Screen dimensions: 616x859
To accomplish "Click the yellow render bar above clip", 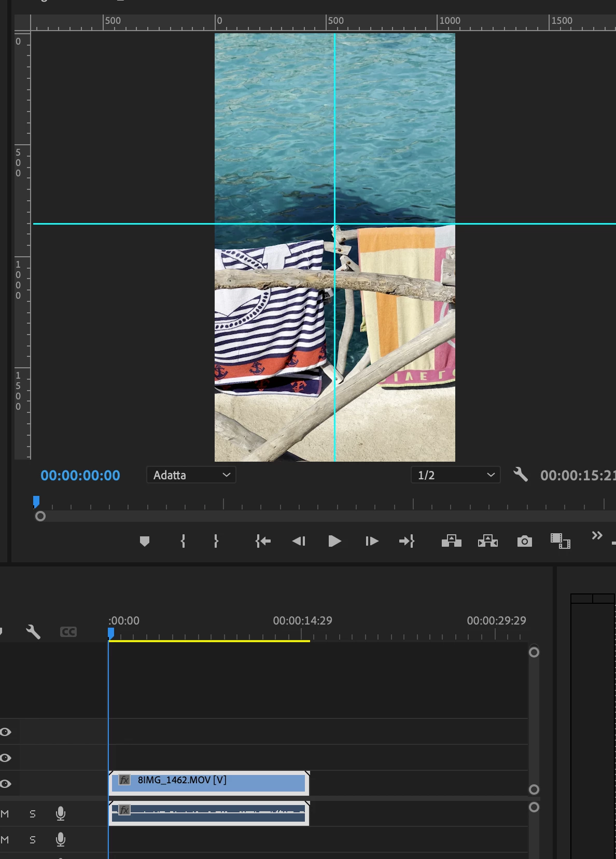I will (209, 642).
